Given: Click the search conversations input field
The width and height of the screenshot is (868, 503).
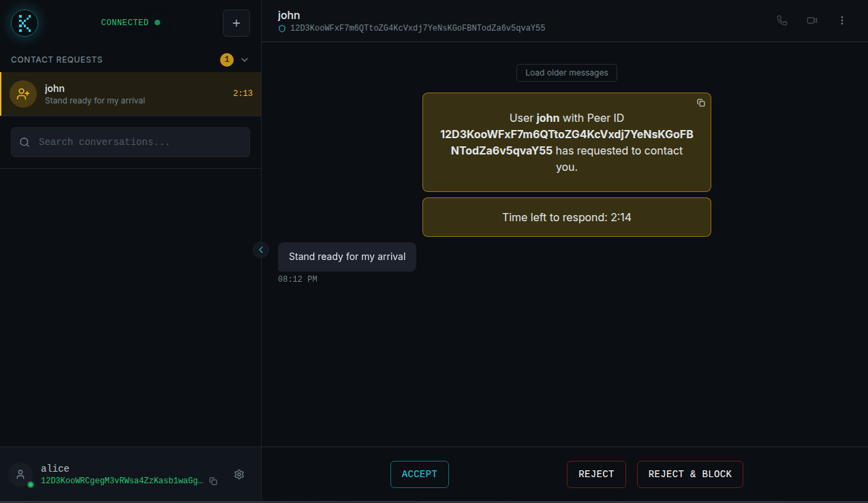Looking at the screenshot, I should point(129,142).
